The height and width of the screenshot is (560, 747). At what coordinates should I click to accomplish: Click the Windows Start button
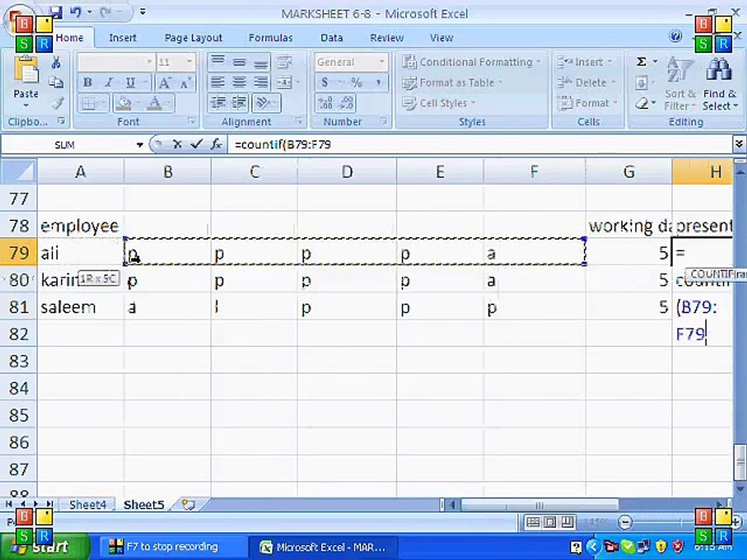44,547
